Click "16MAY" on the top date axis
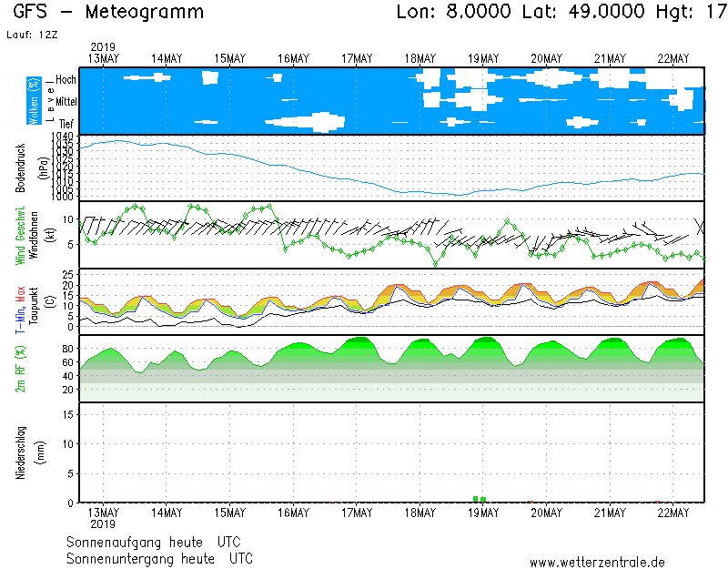 click(293, 59)
